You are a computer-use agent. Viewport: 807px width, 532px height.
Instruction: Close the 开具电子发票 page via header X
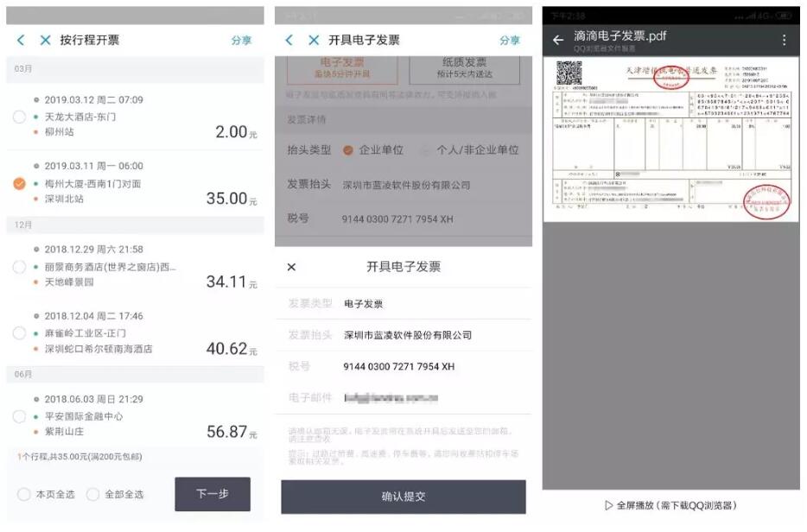coord(314,40)
